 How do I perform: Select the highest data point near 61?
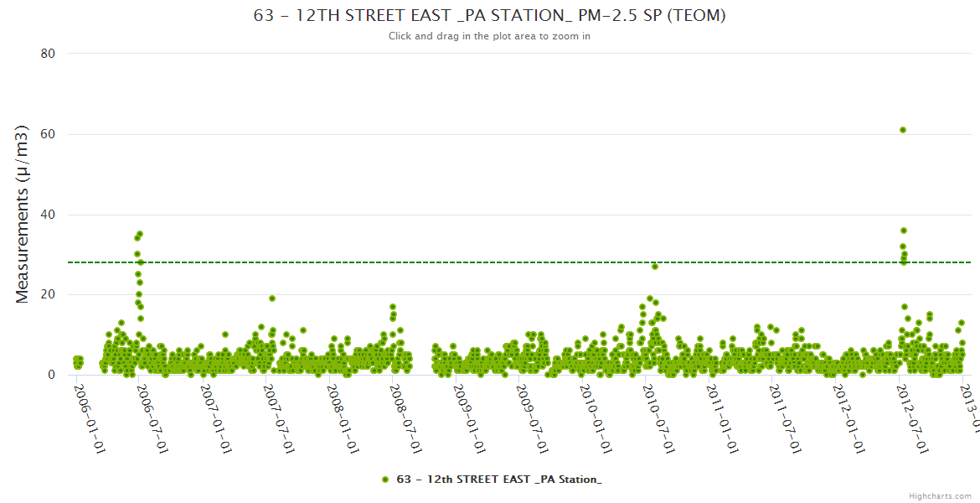[902, 130]
